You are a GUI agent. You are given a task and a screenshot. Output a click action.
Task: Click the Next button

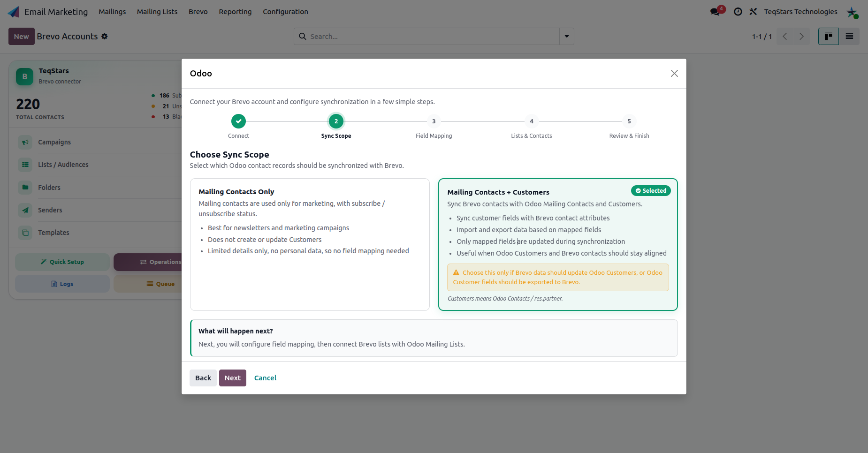click(x=233, y=378)
